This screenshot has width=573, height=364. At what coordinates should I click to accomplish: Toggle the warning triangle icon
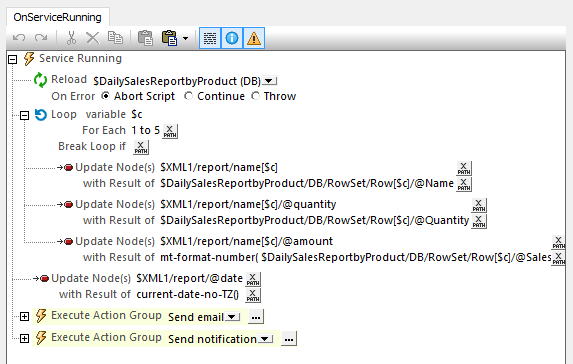click(254, 38)
